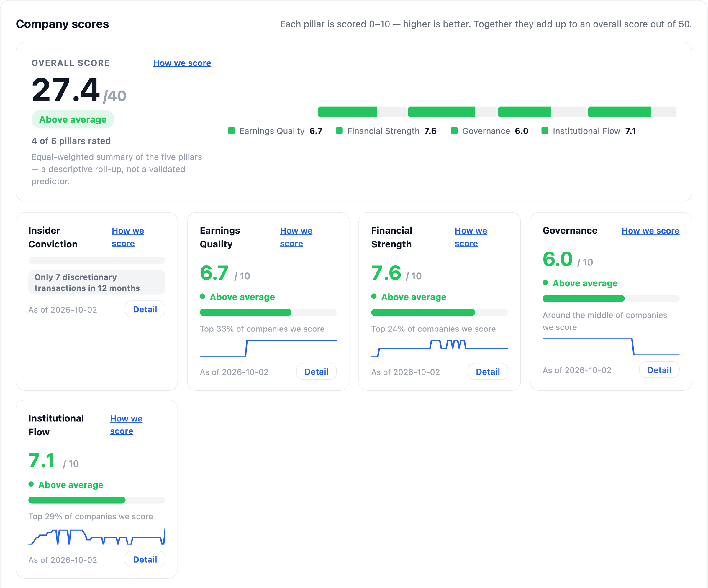Click 'As of 2026-10-02' in Insider Conviction card

[x=63, y=310]
